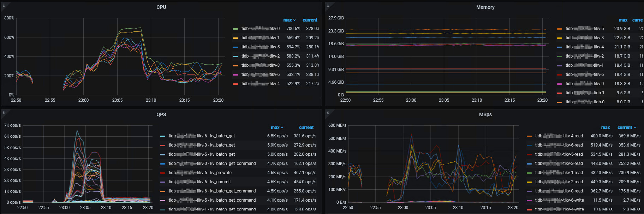Toggle tikv-6-write series in MBps legend
Screen dimensions: 644x214
(x=559, y=200)
